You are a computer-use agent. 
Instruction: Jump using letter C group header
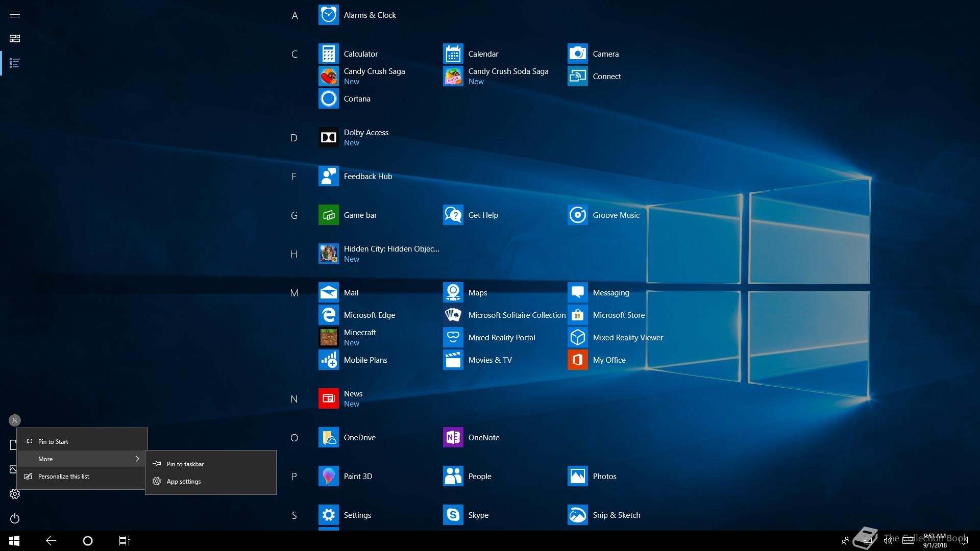click(x=295, y=54)
